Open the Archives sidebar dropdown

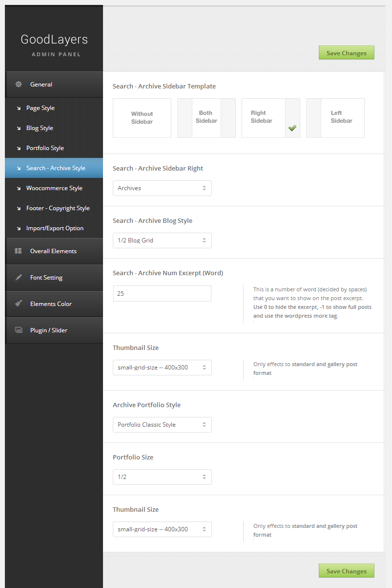[162, 188]
